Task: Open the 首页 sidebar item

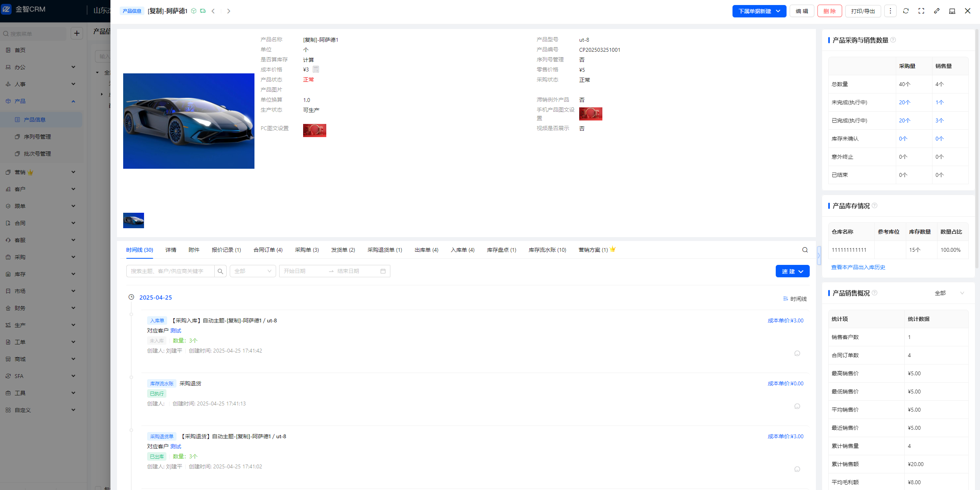Action: pyautogui.click(x=41, y=50)
